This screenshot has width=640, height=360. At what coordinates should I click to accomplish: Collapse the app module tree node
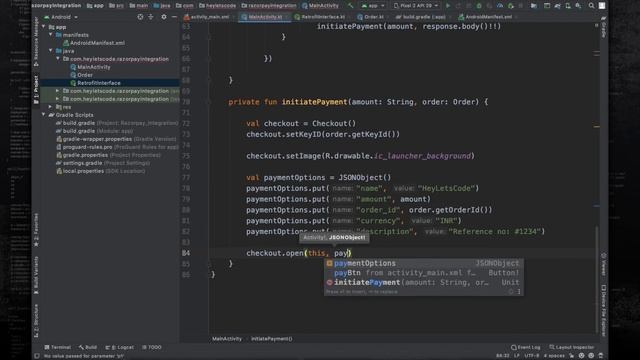(x=44, y=27)
